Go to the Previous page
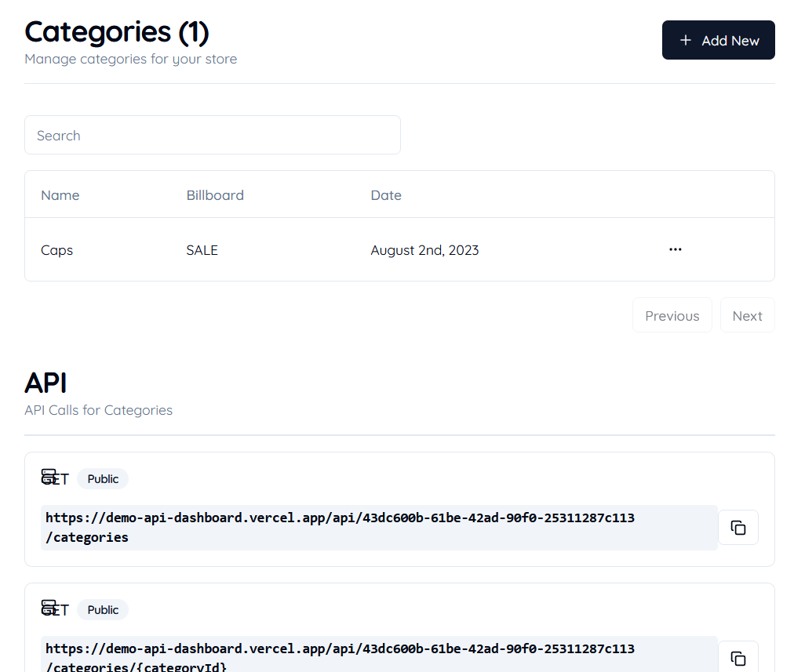 (x=672, y=315)
